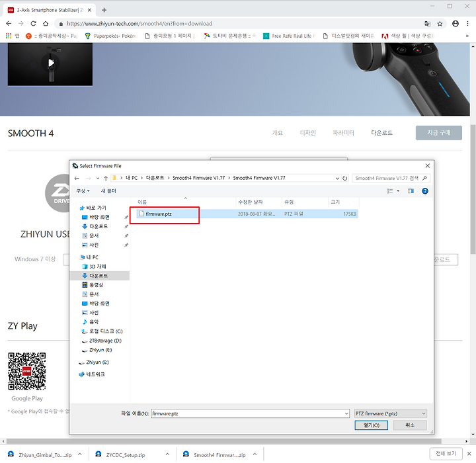Play the Smooth 4 promo video
The height and width of the screenshot is (463, 476).
tap(51, 63)
